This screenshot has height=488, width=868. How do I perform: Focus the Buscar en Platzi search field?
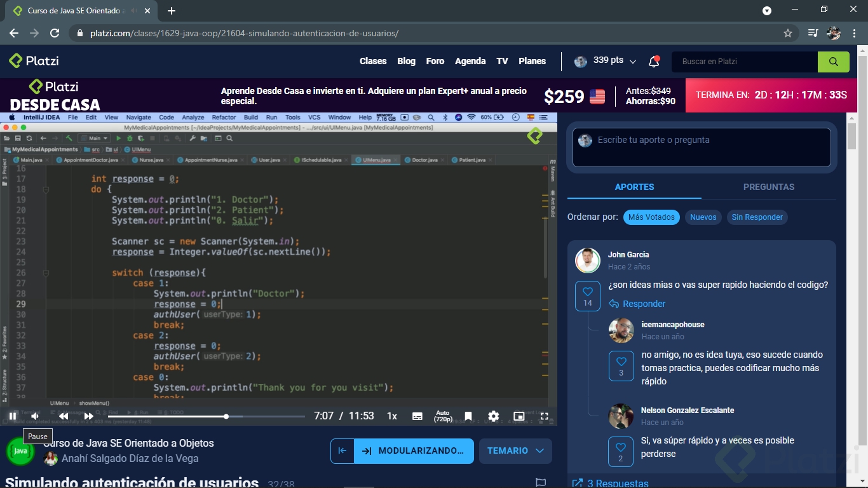point(745,62)
